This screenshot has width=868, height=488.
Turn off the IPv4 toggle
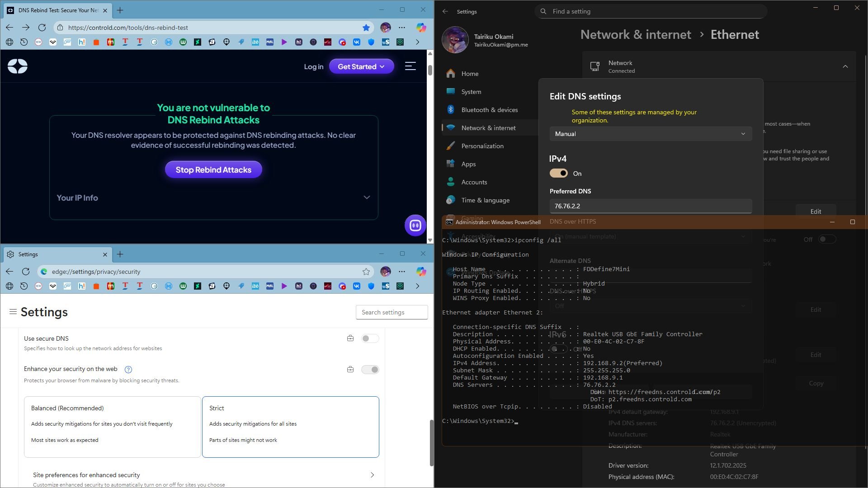(558, 174)
